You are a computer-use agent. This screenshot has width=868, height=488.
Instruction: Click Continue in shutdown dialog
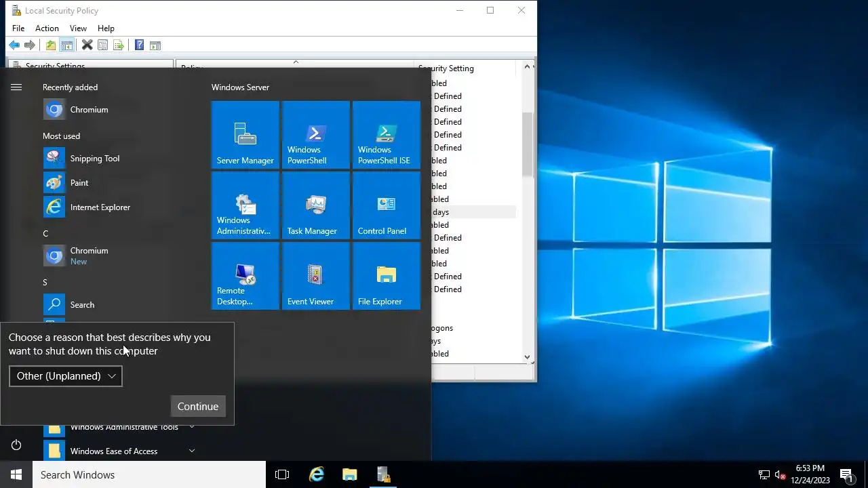pyautogui.click(x=198, y=407)
